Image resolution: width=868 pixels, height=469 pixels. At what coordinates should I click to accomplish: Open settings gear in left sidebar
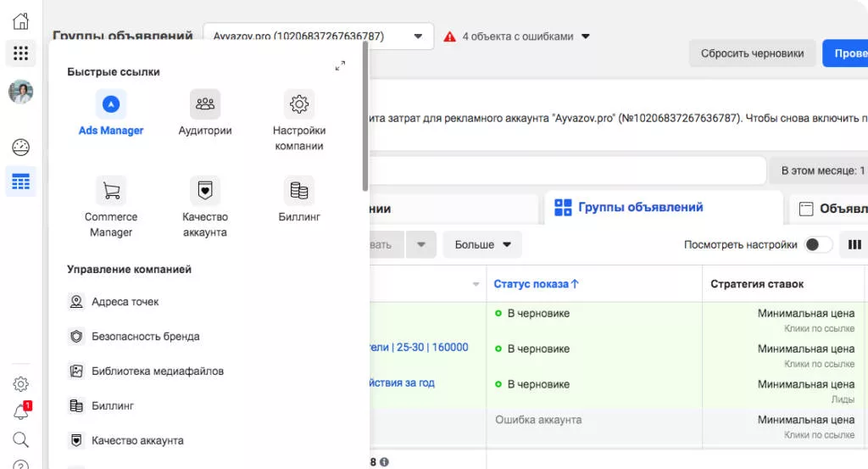(x=20, y=383)
